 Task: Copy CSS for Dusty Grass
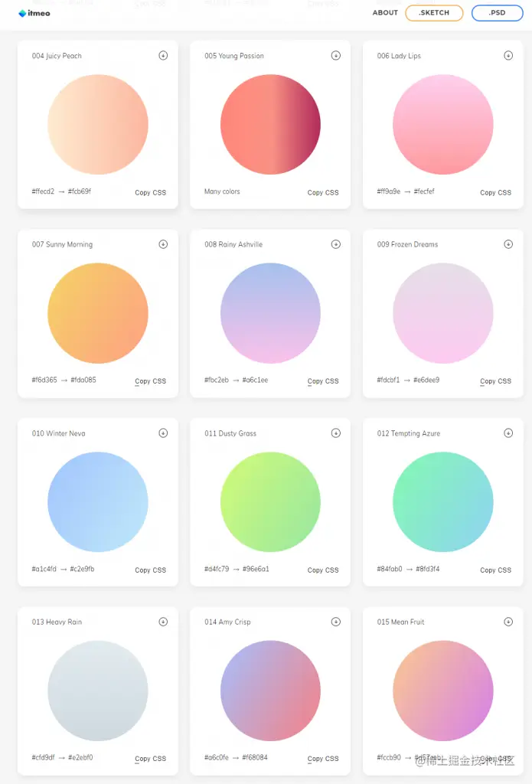(323, 570)
